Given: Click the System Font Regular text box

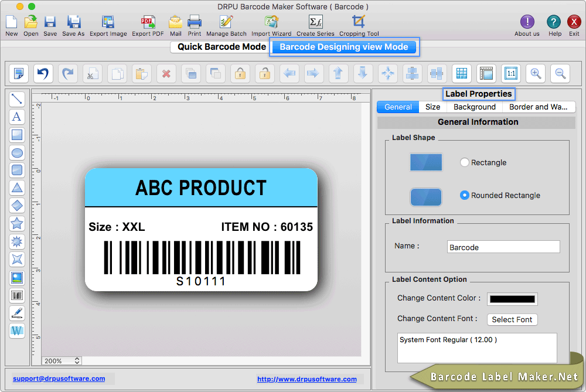Looking at the screenshot, I should (x=477, y=348).
